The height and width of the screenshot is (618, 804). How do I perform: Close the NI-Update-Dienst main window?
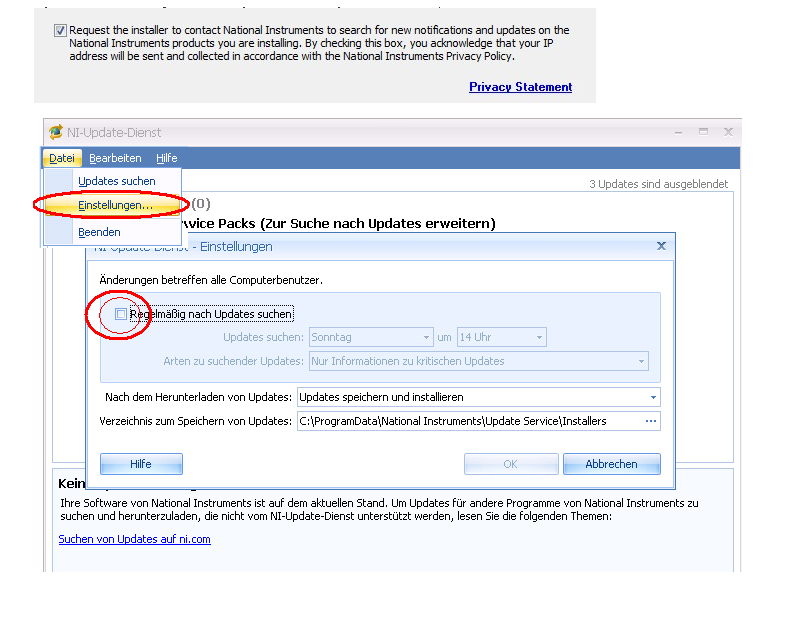click(728, 132)
